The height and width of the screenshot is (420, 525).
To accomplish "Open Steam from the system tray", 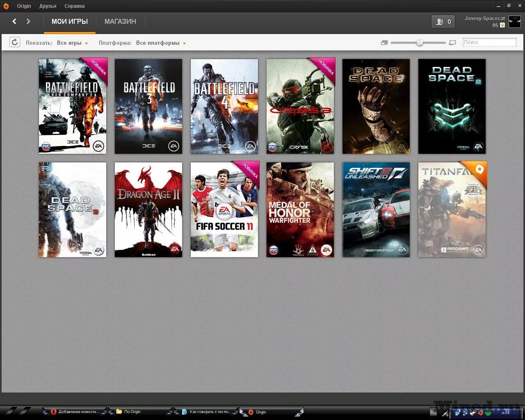I will (472, 413).
